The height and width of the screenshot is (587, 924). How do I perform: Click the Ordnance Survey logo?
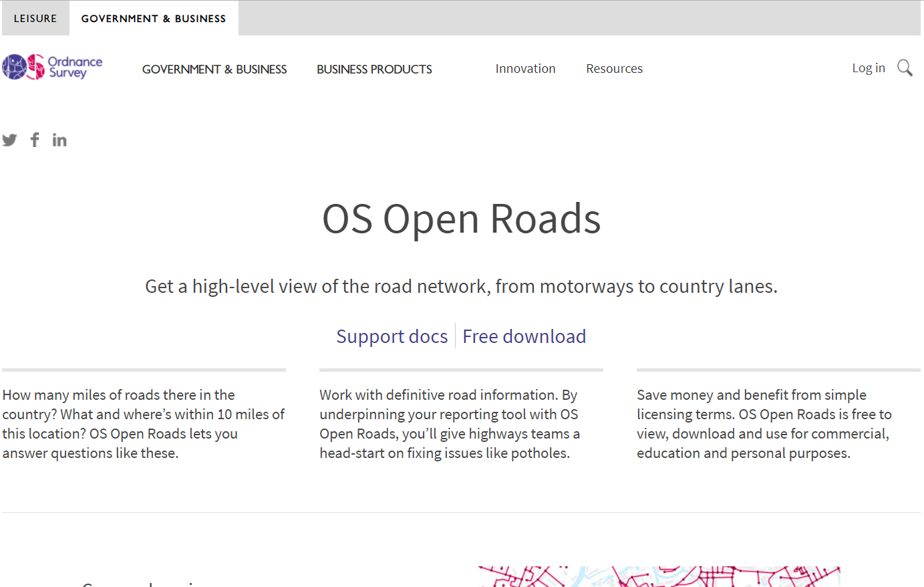click(52, 67)
